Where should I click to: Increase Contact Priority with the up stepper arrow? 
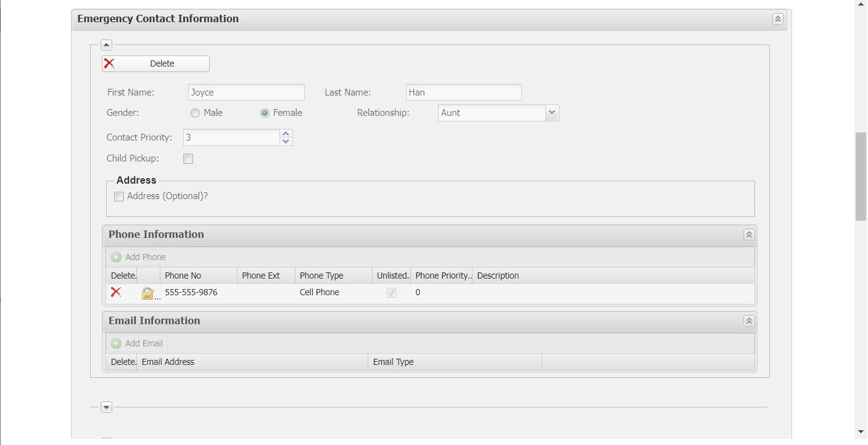286,133
